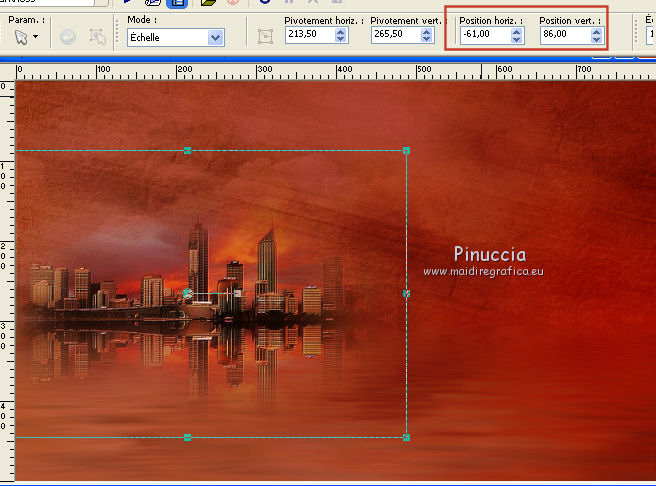Click the Pivotement horiz. field 213,50
656x486 pixels.
[310, 35]
